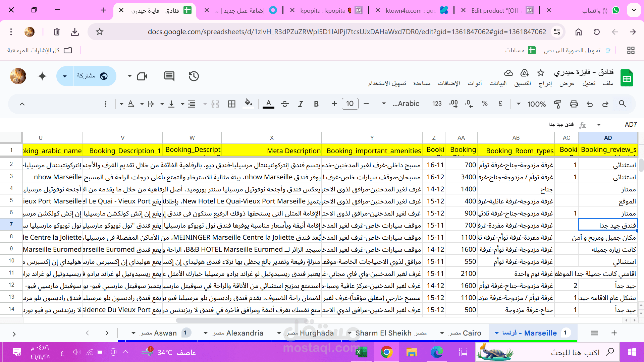Toggle italic formatting in the toolbar
Screen dimensions: 644x362
pos(301,104)
